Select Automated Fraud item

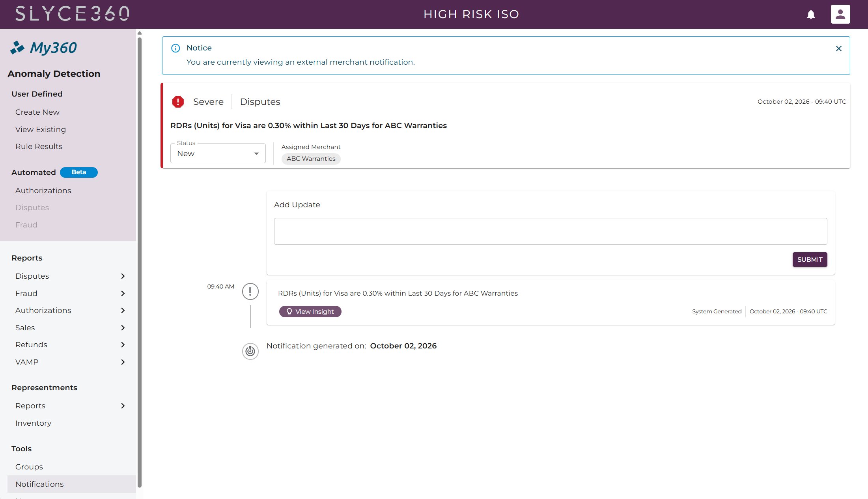click(x=26, y=225)
